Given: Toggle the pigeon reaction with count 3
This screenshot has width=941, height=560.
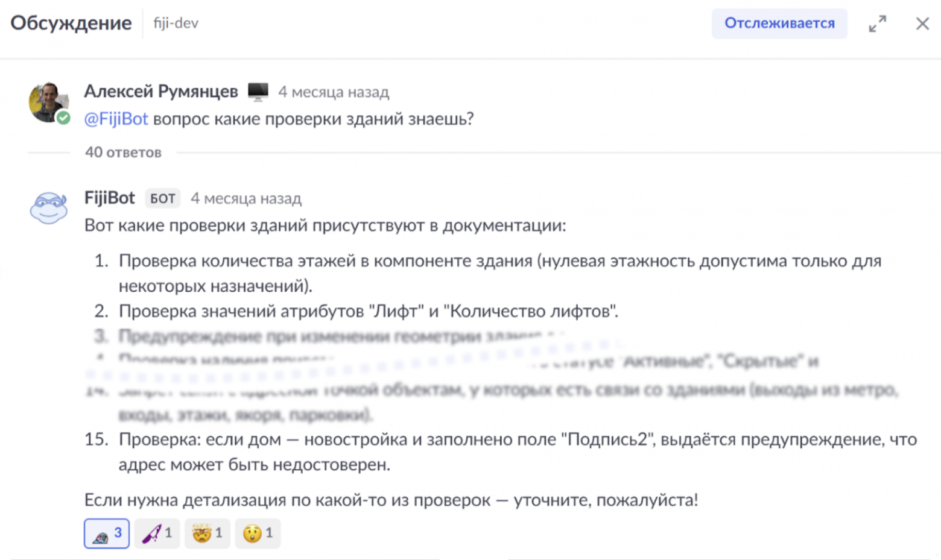Looking at the screenshot, I should [106, 533].
